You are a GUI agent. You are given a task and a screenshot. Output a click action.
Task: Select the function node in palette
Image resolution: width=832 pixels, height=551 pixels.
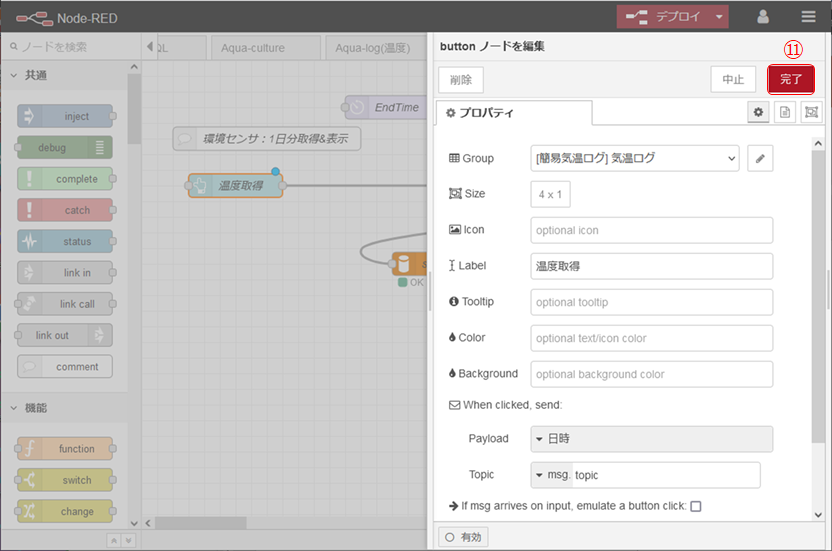[x=65, y=449]
